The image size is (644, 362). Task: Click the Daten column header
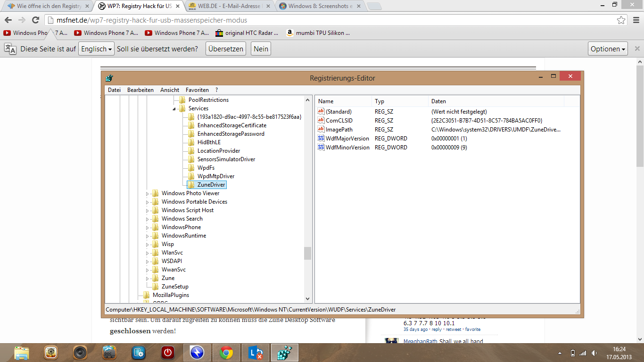[x=496, y=101]
